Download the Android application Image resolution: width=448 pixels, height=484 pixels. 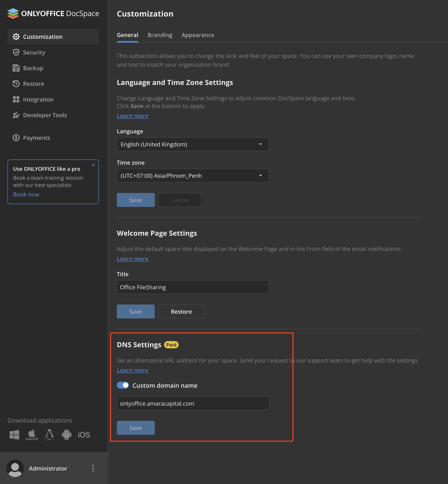pos(67,435)
